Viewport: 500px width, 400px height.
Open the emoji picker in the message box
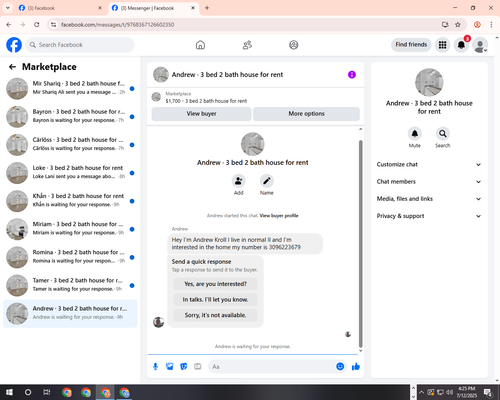click(x=340, y=367)
